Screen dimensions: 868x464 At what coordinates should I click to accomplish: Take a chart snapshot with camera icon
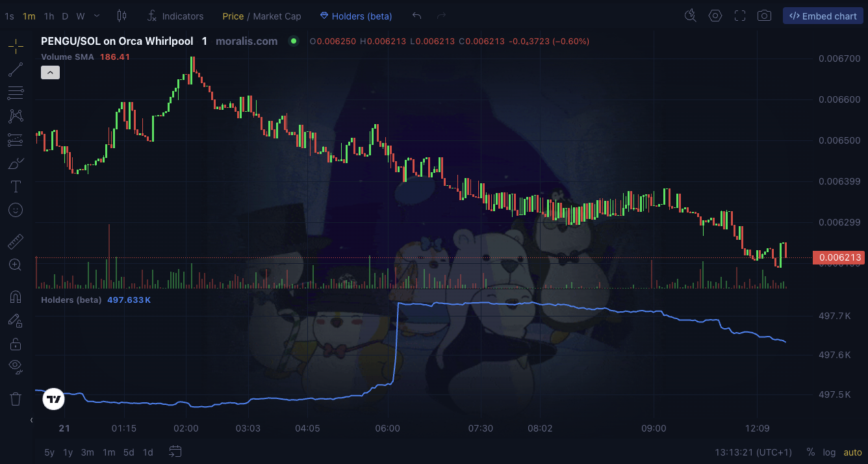(765, 16)
